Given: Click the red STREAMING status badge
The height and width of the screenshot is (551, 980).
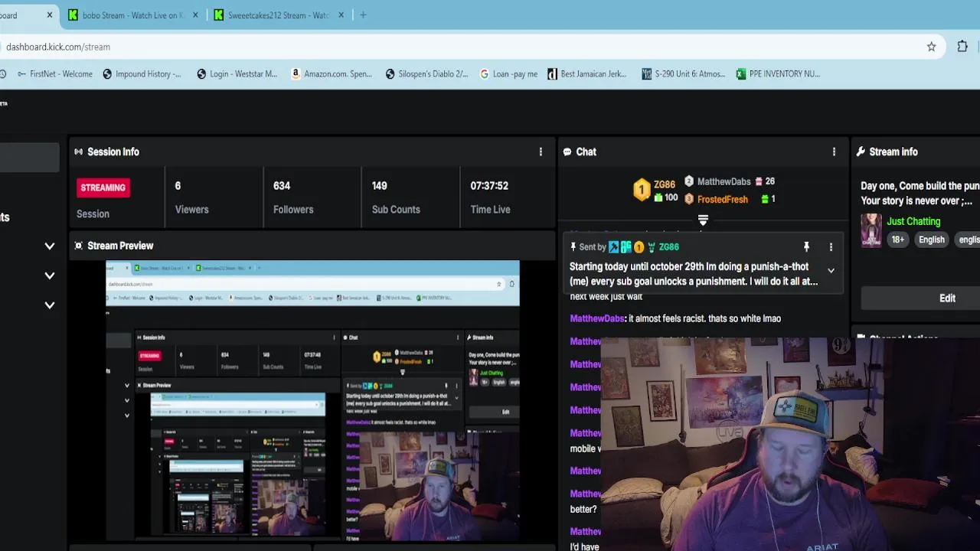Looking at the screenshot, I should (x=103, y=187).
